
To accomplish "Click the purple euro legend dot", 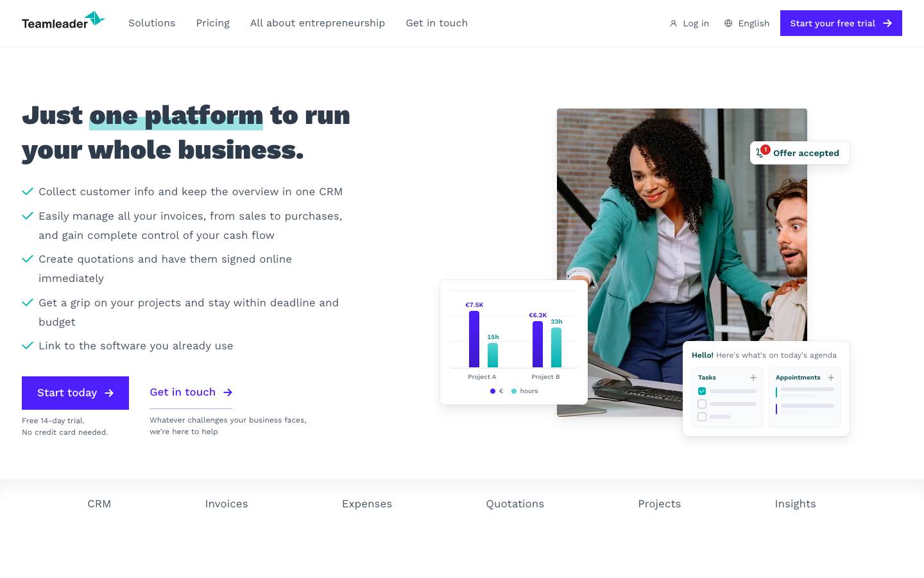I will click(493, 391).
